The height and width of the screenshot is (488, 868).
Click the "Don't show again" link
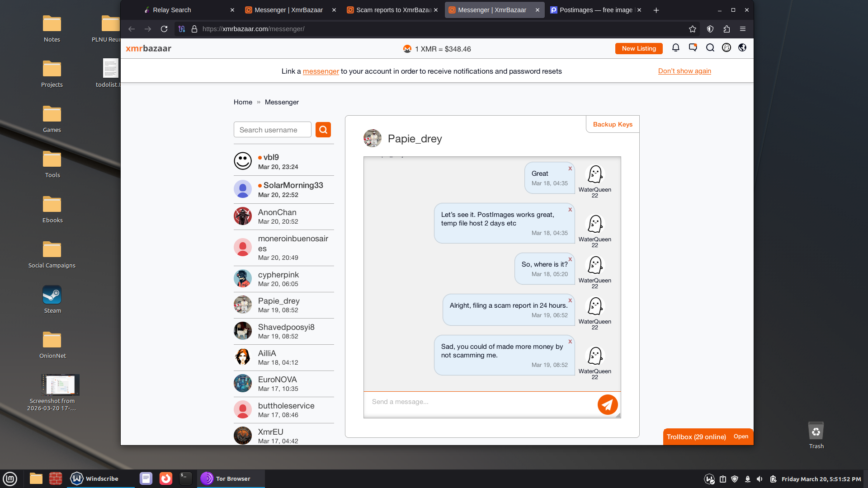[x=684, y=71]
